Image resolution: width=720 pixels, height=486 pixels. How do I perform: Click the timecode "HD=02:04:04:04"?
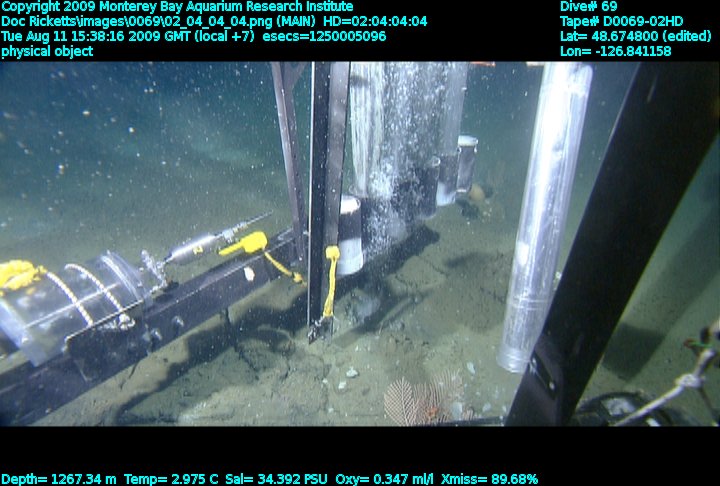[375, 22]
